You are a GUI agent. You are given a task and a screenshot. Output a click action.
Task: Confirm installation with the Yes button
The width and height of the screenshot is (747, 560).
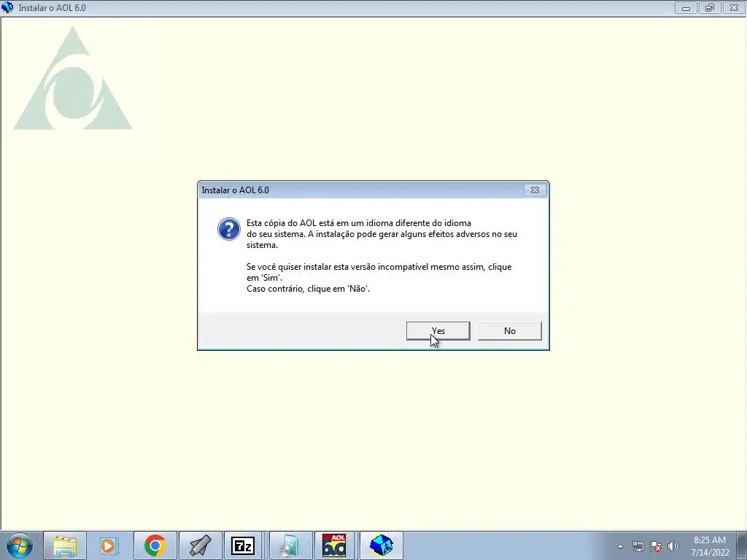(438, 331)
